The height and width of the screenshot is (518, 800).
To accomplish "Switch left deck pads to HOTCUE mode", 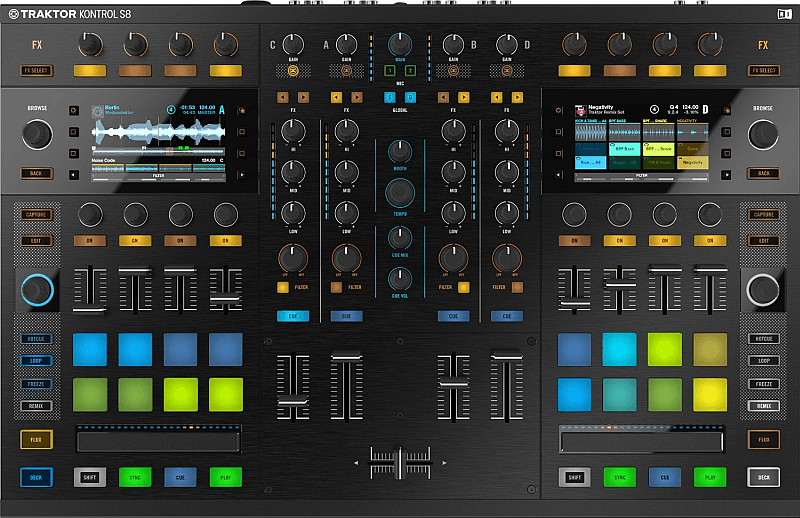I will pyautogui.click(x=36, y=339).
